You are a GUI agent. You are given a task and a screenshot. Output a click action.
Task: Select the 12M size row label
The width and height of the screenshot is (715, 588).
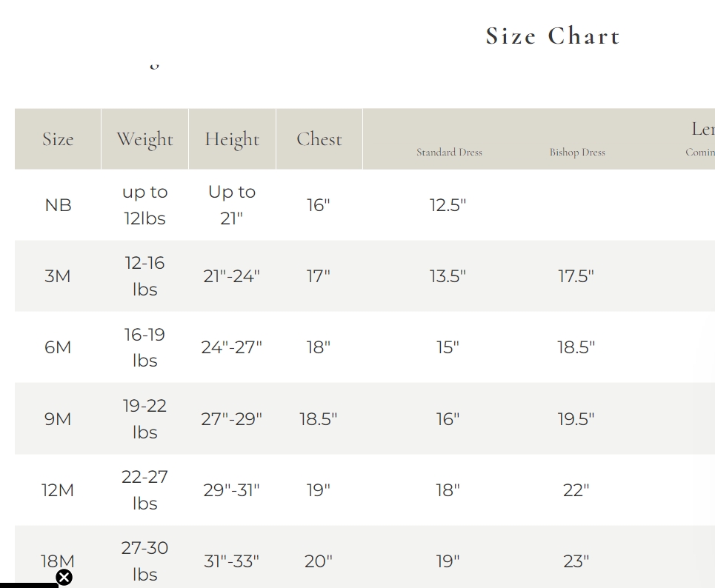point(58,490)
